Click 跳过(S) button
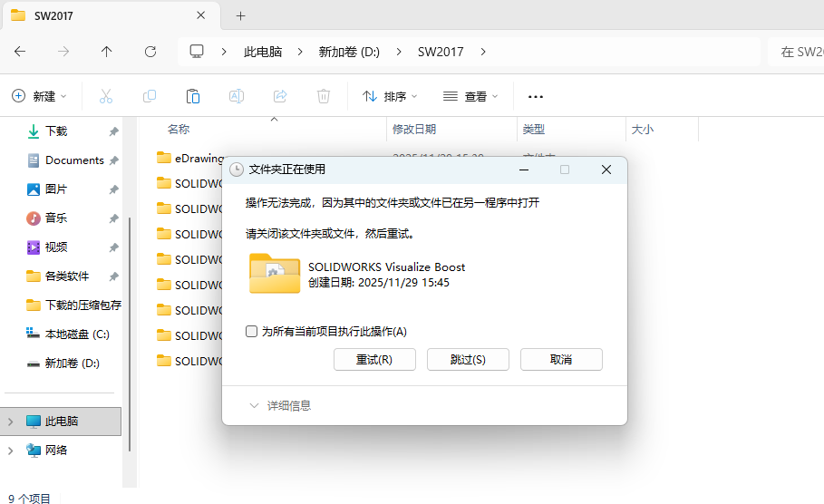The image size is (824, 504). pyautogui.click(x=468, y=360)
